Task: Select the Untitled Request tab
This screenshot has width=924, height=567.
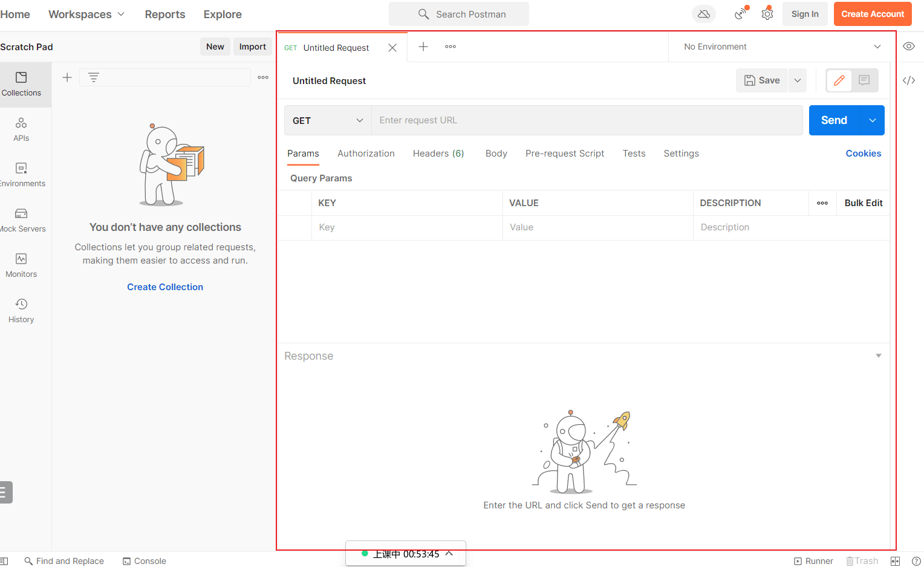Action: tap(336, 48)
